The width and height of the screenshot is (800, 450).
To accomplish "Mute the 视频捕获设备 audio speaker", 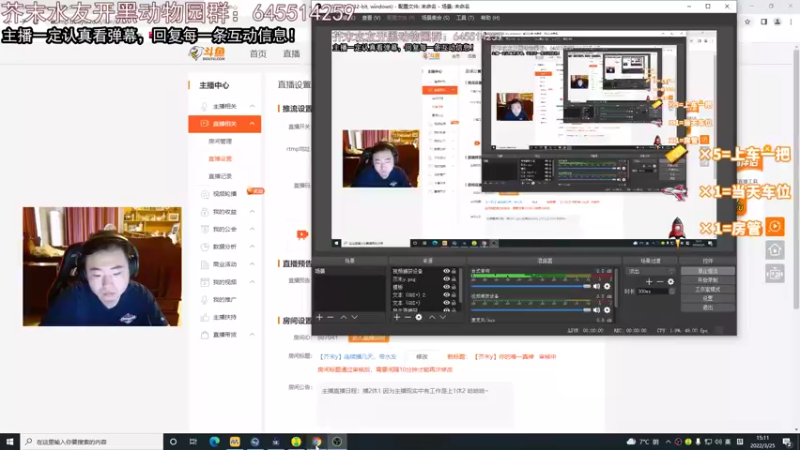I will point(596,310).
